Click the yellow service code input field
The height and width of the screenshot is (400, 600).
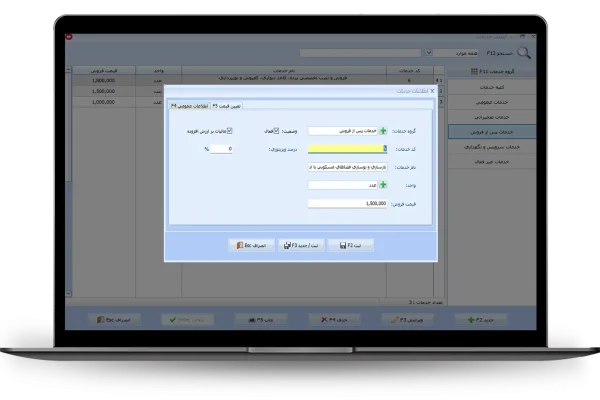click(x=345, y=149)
